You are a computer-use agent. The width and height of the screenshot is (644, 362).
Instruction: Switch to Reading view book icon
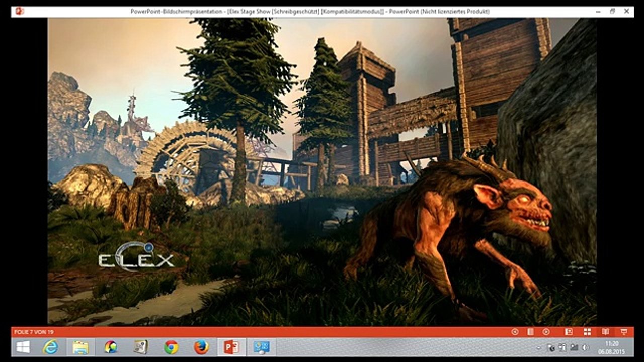coord(606,332)
